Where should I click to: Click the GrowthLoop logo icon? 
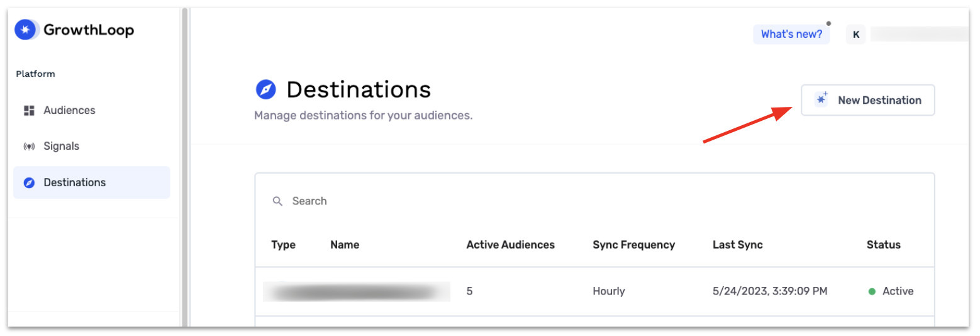tap(26, 30)
